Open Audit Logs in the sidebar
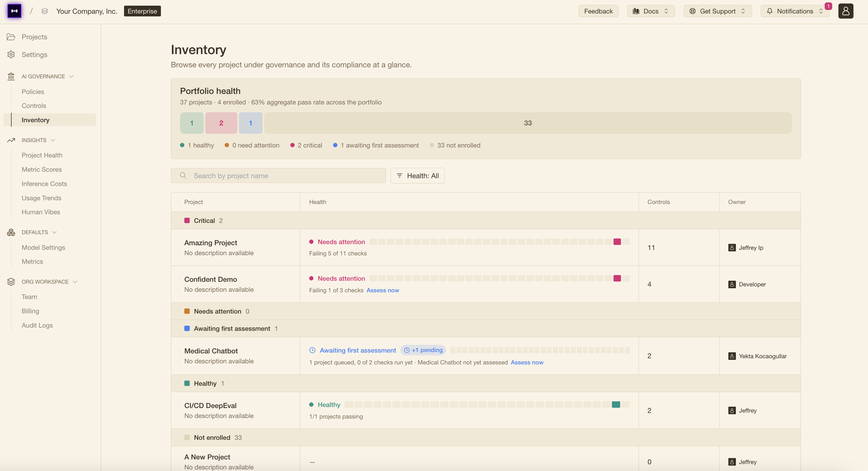 (37, 325)
